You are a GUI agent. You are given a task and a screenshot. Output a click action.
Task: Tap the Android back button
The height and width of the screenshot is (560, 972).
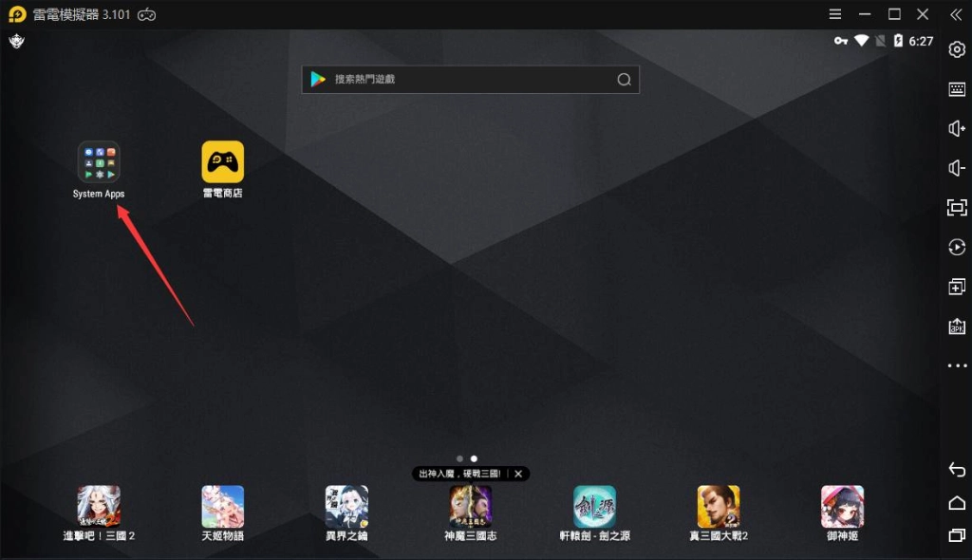pyautogui.click(x=957, y=470)
